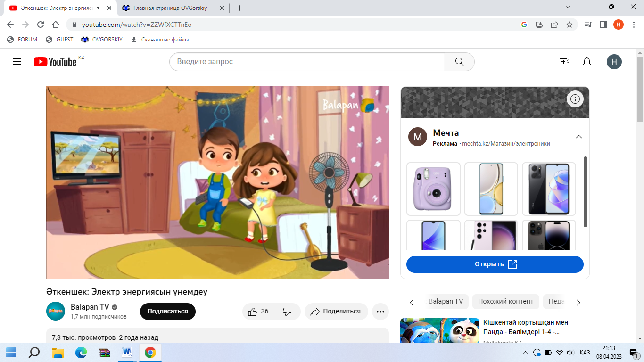Click the Мечта advertiser logo
Image resolution: width=644 pixels, height=362 pixels.
click(417, 137)
